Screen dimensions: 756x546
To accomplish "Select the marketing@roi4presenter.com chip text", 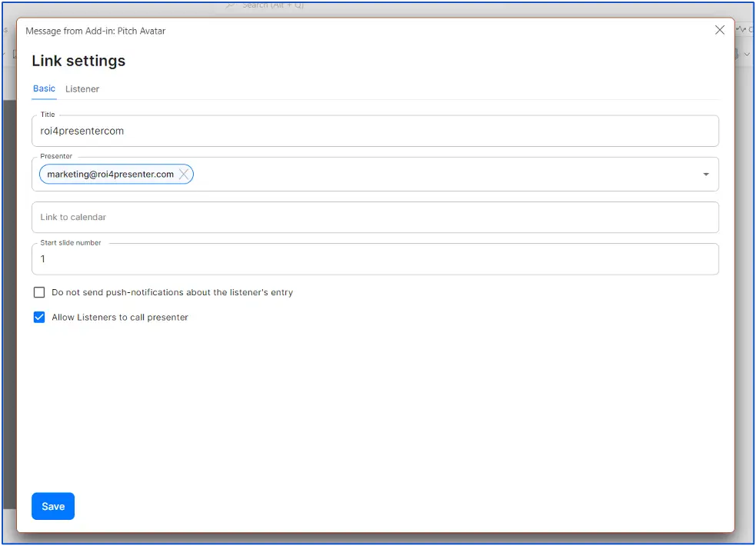I will [110, 175].
